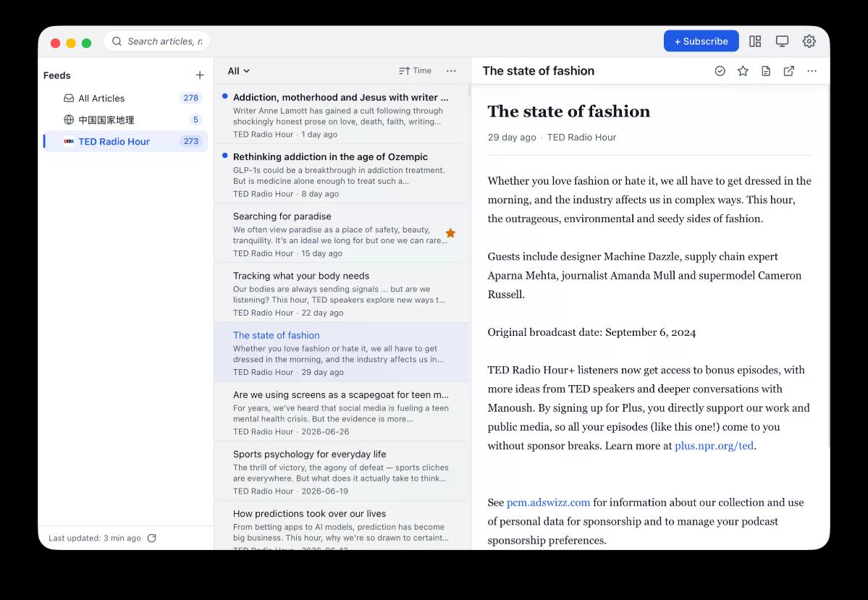Click the 29 day ago timestamp in reader
The image size is (868, 600).
click(512, 138)
